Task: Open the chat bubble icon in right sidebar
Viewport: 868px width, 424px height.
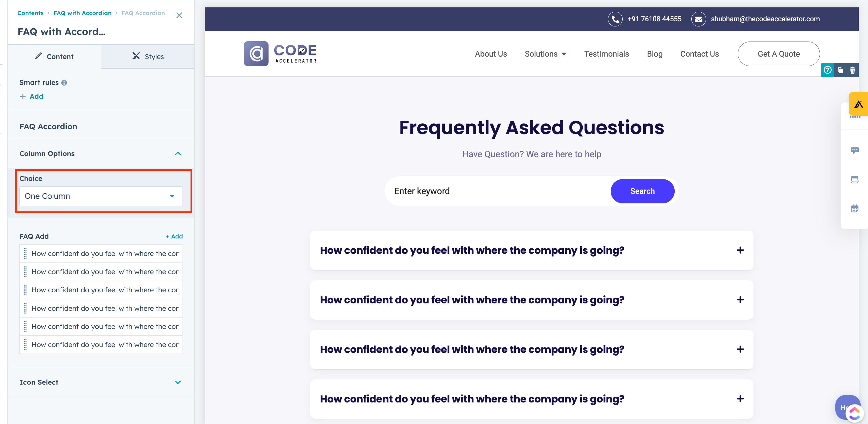Action: [854, 150]
